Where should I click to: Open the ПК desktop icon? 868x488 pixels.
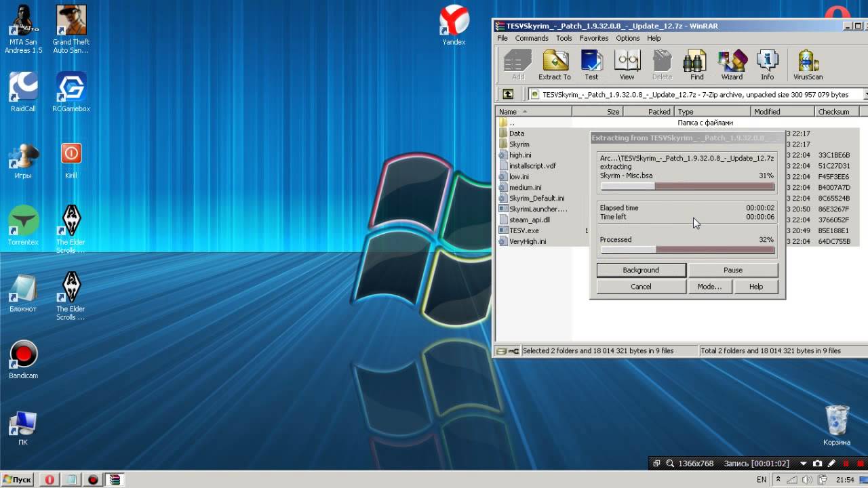[23, 427]
